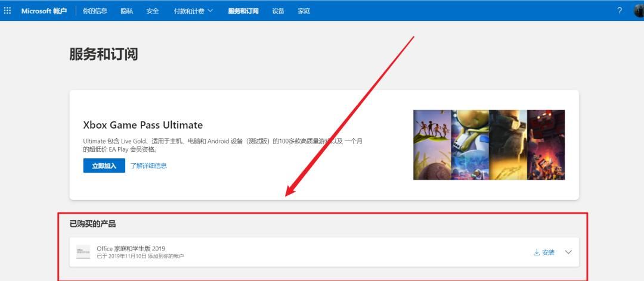
Task: Open the 家庭 tab
Action: (x=304, y=11)
